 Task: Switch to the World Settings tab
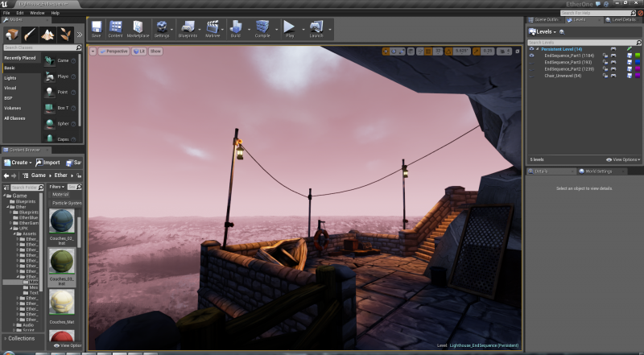pos(597,171)
